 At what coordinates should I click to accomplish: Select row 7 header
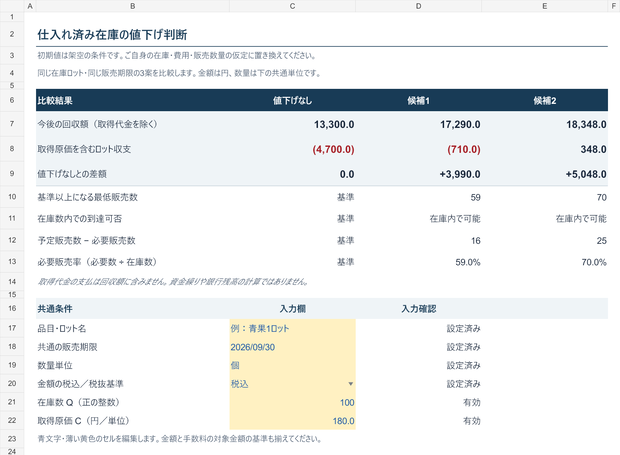click(12, 124)
